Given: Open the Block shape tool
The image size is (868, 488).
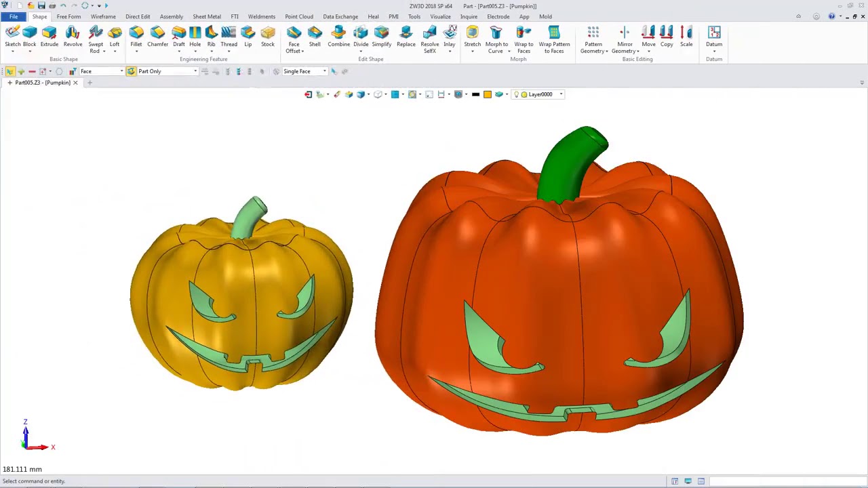Looking at the screenshot, I should click(x=30, y=37).
